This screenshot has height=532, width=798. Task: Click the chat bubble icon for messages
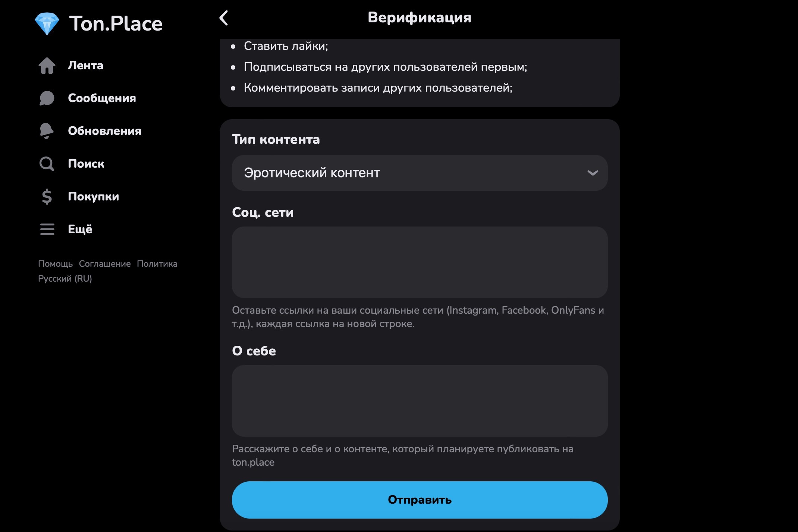(x=47, y=98)
